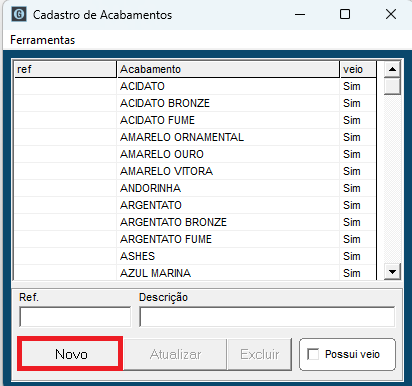This screenshot has width=412, height=386.
Task: Focus the Ref. input field
Action: point(75,317)
